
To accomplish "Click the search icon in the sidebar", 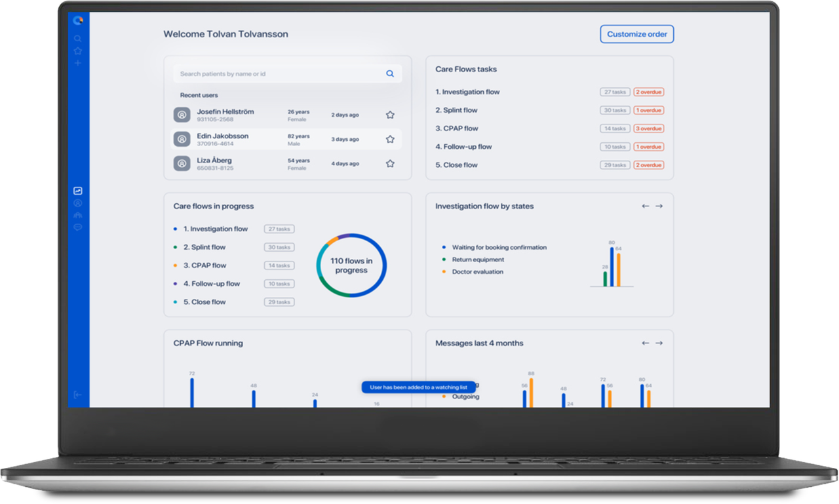I will [78, 39].
